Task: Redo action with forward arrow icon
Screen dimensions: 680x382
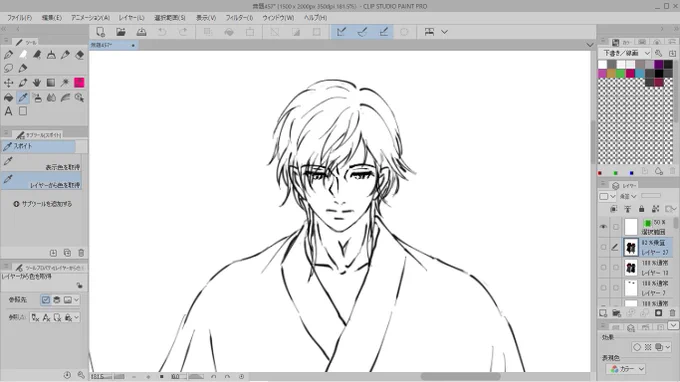Action: (183, 32)
